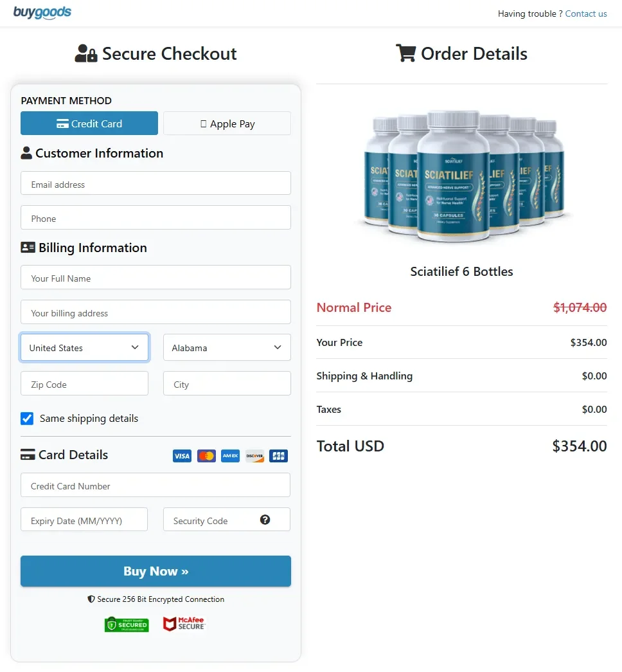
Task: Click the Mastercard icon
Action: (x=206, y=455)
